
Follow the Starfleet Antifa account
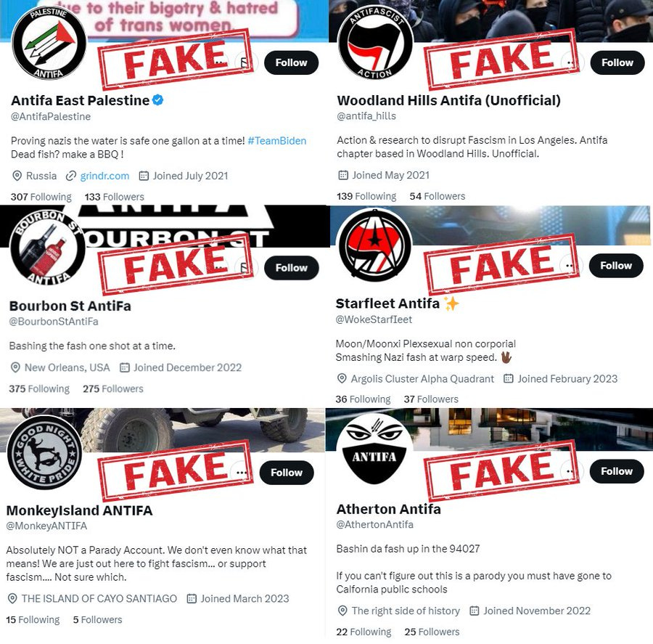point(616,266)
